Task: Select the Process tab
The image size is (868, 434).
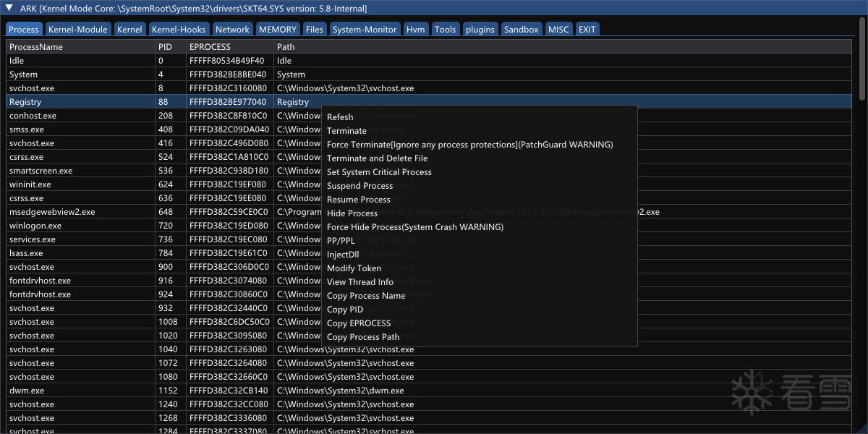Action: coord(24,29)
